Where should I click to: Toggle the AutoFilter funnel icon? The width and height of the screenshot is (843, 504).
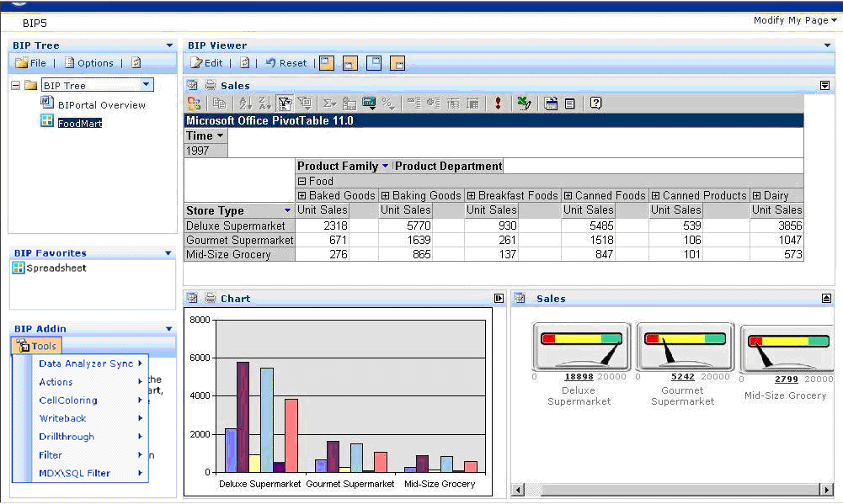tap(285, 103)
